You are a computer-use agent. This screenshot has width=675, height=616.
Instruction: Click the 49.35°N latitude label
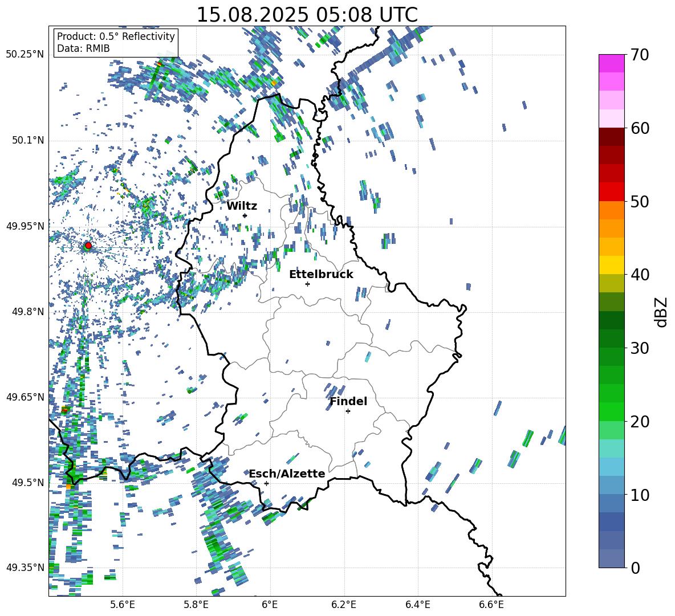click(x=25, y=568)
